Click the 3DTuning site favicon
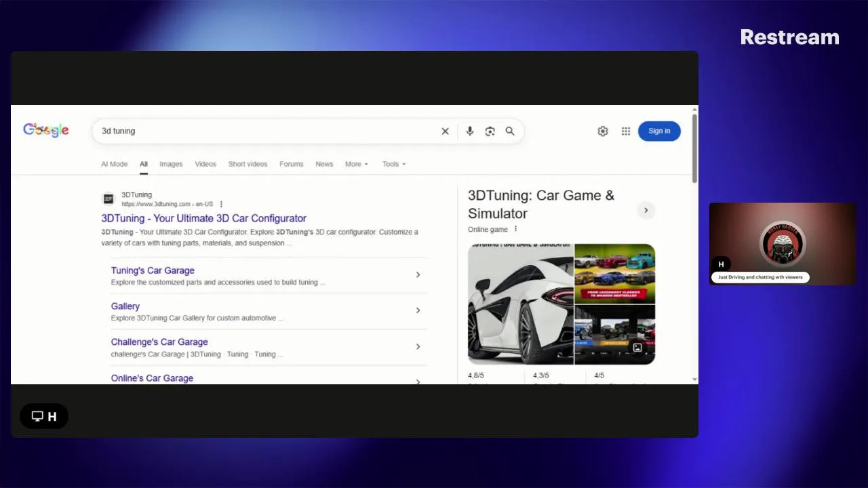 [x=108, y=199]
